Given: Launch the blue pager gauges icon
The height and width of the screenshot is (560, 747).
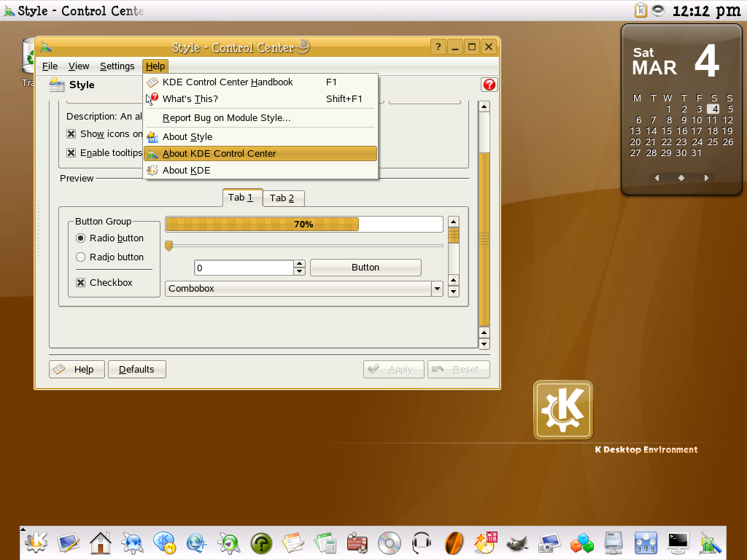Looking at the screenshot, I should [646, 542].
